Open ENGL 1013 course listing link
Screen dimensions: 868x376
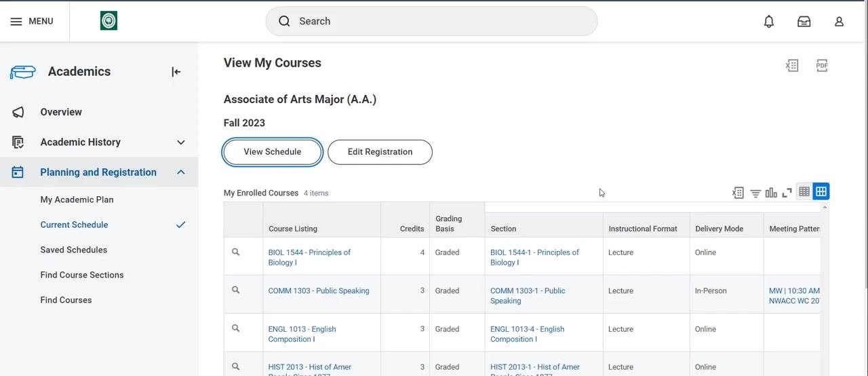click(302, 334)
